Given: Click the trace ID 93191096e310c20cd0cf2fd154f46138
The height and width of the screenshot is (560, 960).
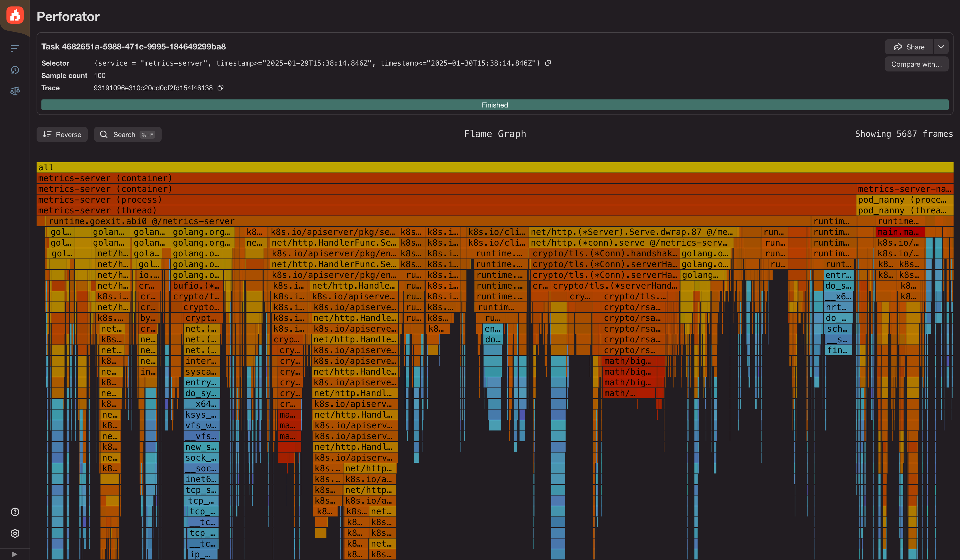Looking at the screenshot, I should (153, 88).
